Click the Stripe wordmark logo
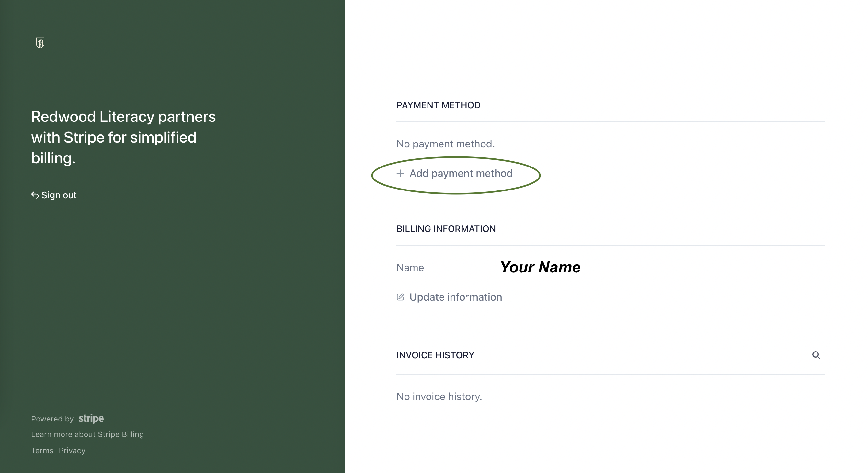This screenshot has height=473, width=868. (91, 418)
